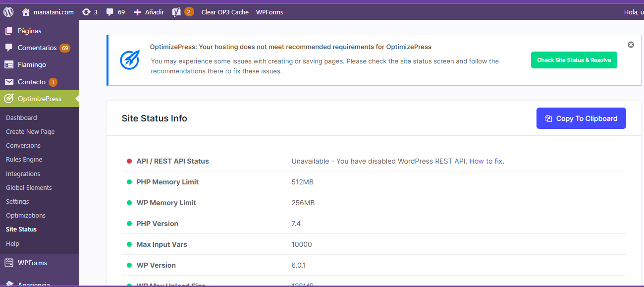Open Clear OP3 Cache in admin bar
The image size is (644, 287).
(225, 12)
